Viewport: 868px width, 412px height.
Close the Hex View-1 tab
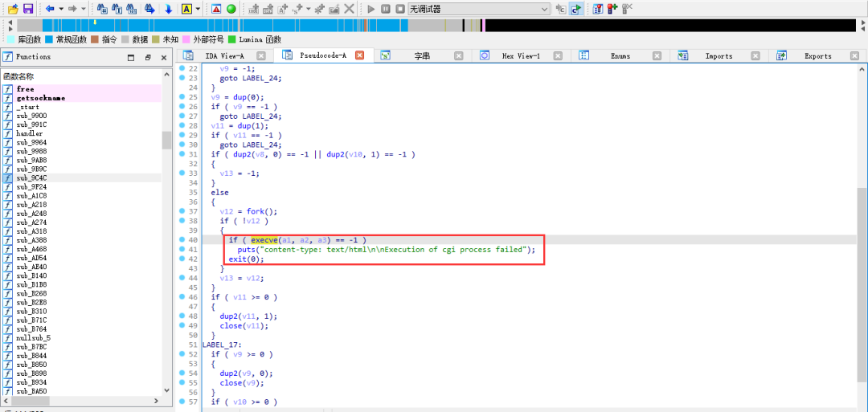pos(558,56)
